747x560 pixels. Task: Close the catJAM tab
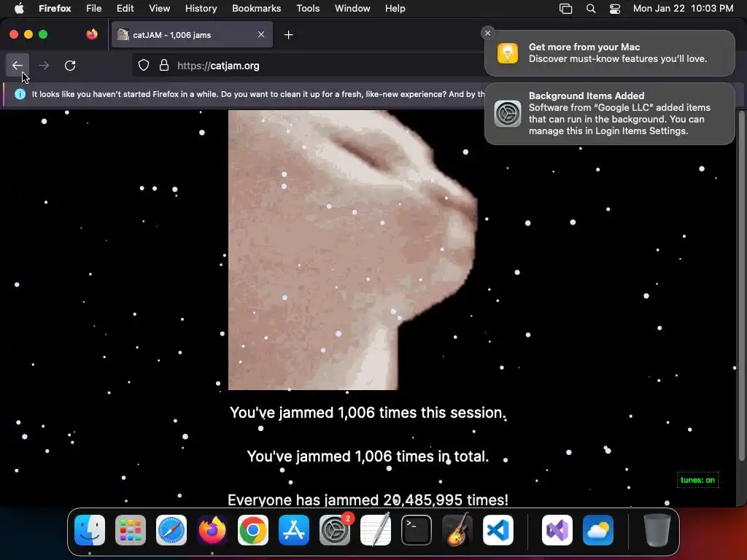[261, 34]
